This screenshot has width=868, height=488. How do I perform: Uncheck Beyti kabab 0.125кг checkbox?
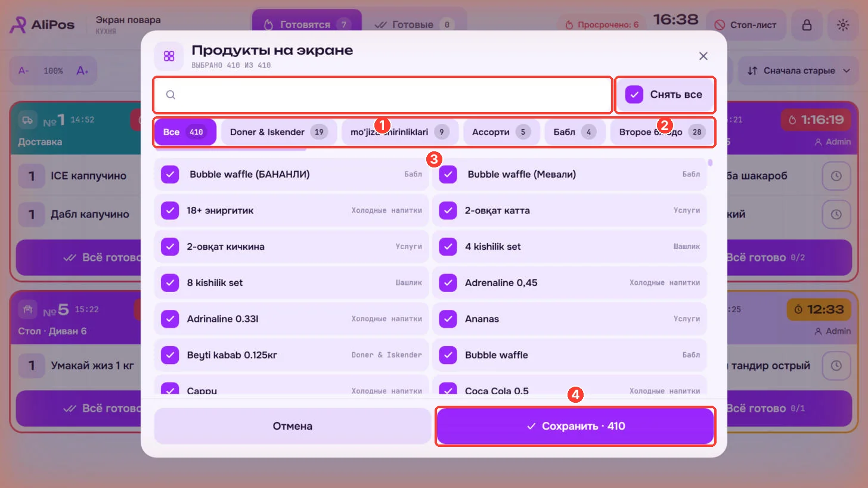point(170,355)
